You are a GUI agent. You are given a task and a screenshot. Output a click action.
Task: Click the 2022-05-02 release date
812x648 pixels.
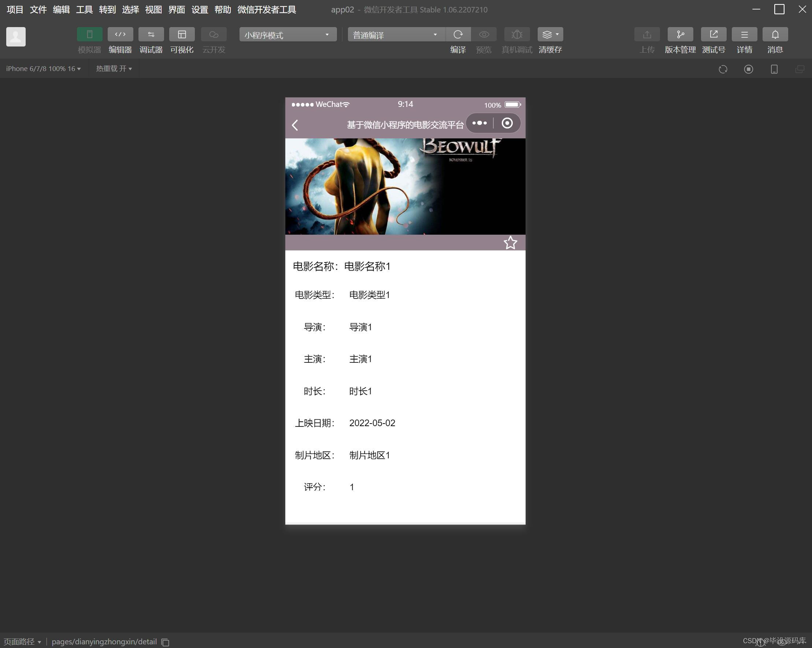click(x=372, y=423)
